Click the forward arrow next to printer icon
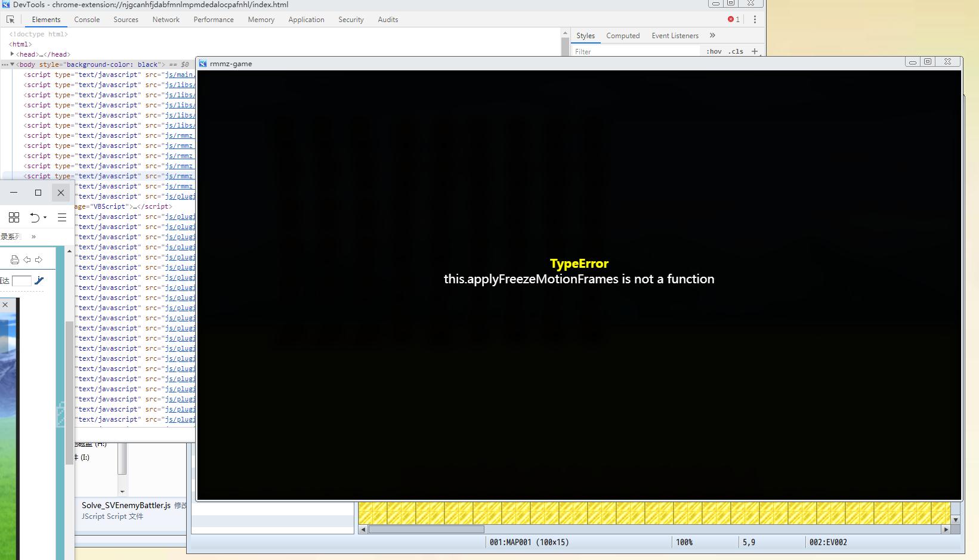Image resolution: width=979 pixels, height=560 pixels. click(39, 259)
